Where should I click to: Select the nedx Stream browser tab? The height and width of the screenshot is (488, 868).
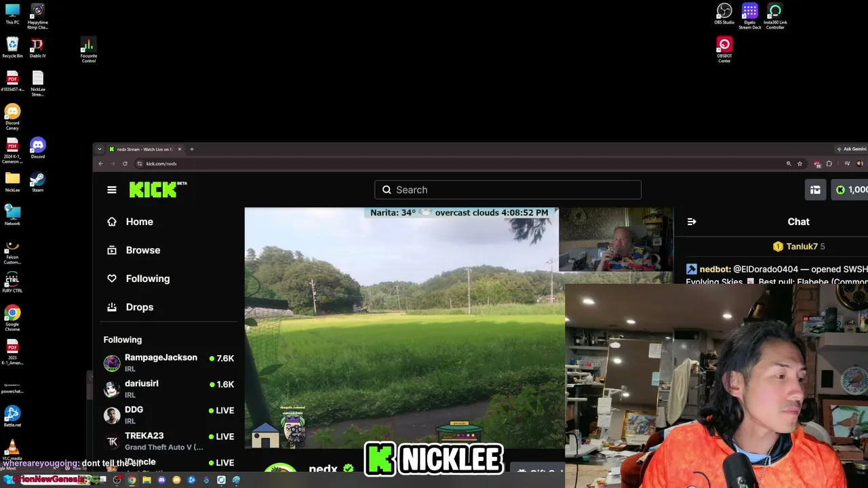coord(144,149)
